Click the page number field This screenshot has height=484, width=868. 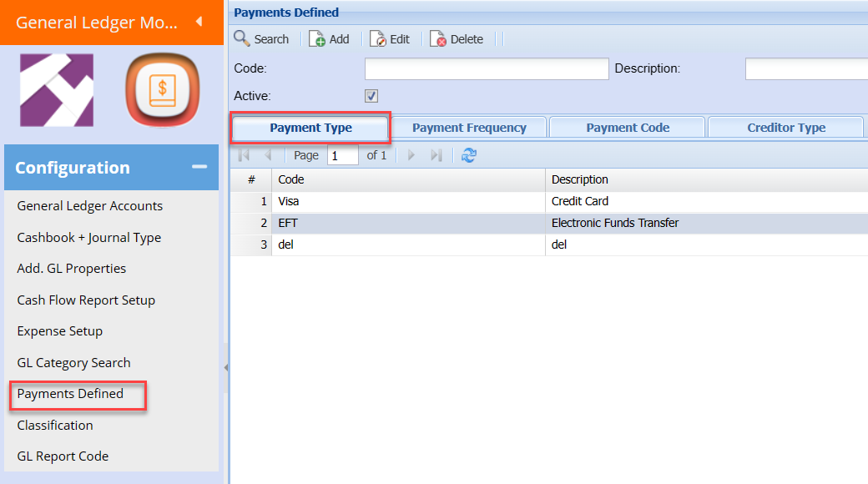pyautogui.click(x=343, y=155)
